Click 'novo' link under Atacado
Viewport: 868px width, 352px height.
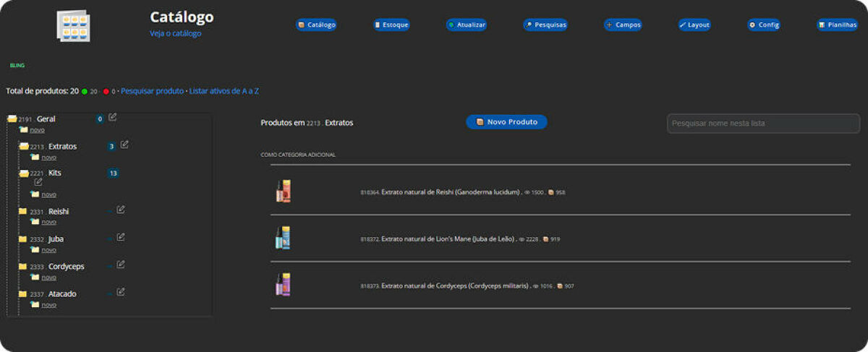click(48, 305)
